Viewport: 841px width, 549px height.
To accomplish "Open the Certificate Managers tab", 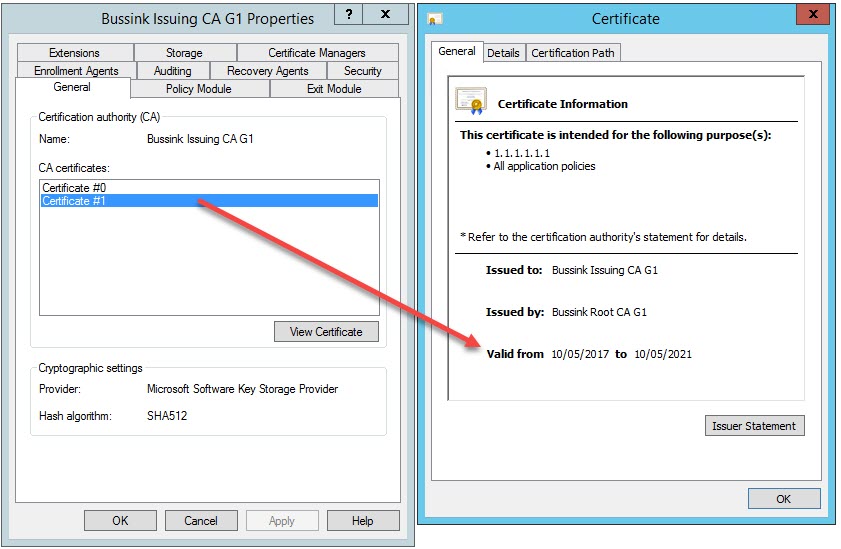I will 317,53.
